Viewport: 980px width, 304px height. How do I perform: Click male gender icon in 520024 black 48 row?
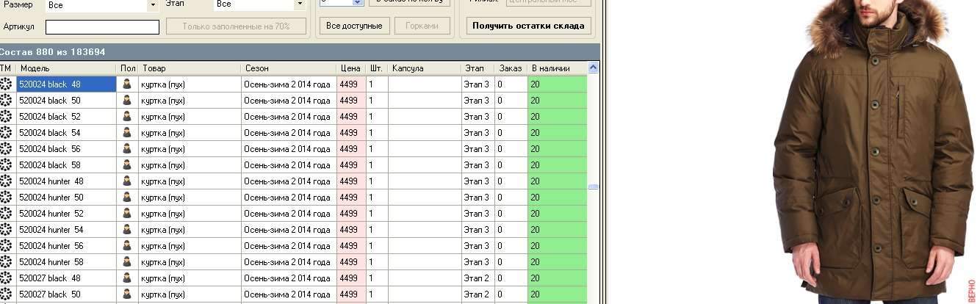(127, 84)
